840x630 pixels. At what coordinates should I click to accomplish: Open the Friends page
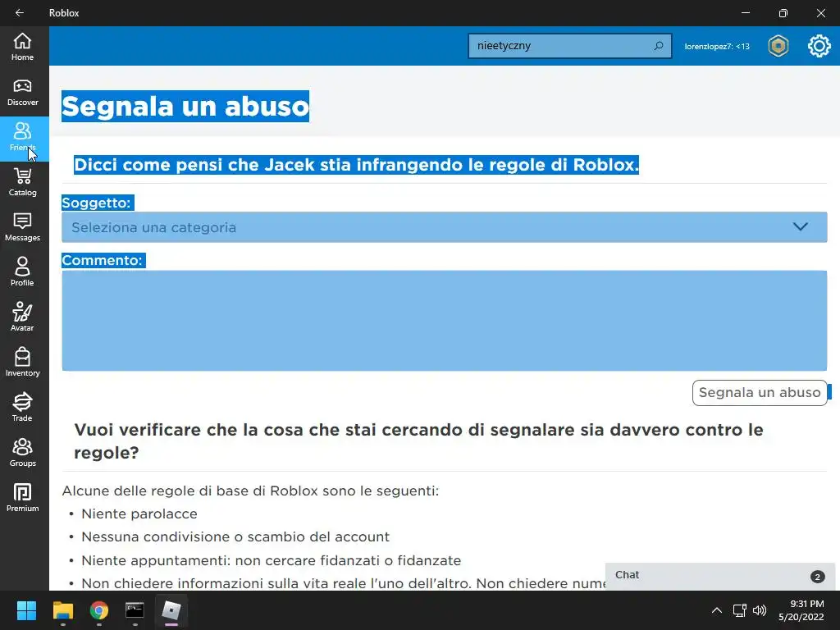point(22,138)
